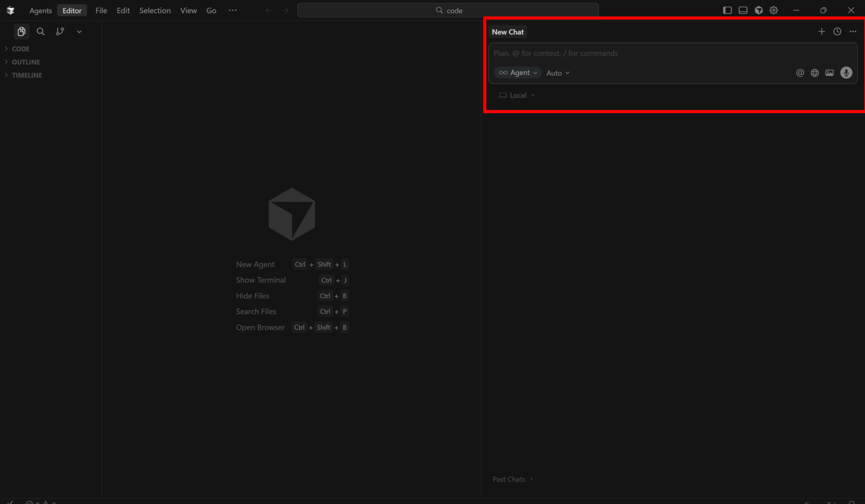Image resolution: width=865 pixels, height=504 pixels.
Task: Click the globe web search icon
Action: tap(814, 73)
